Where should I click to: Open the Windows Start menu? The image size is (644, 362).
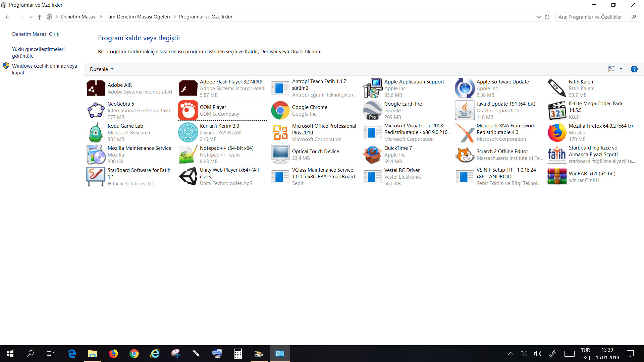coord(10,354)
